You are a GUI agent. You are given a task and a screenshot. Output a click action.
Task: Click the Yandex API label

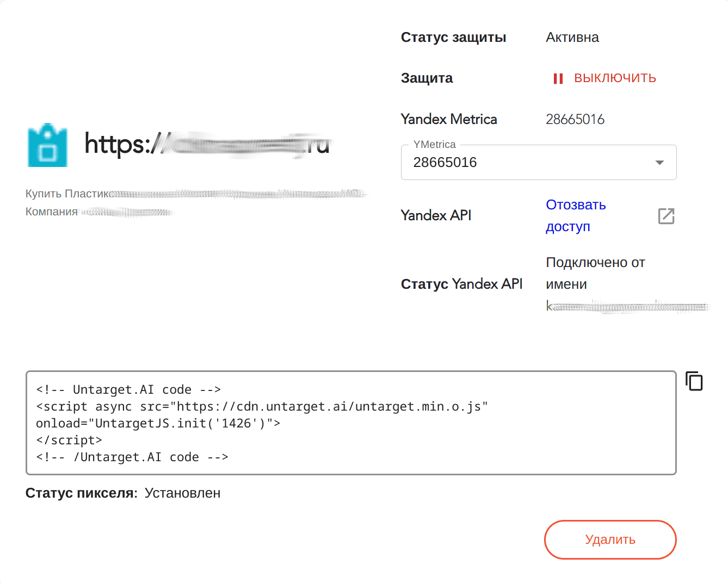tap(436, 215)
